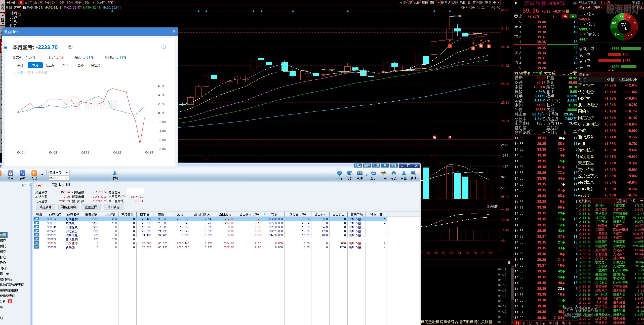Viewport: 644px width, 325px height.
Task: Expand the arrow beside 条件 icon
Action: [x=367, y=175]
